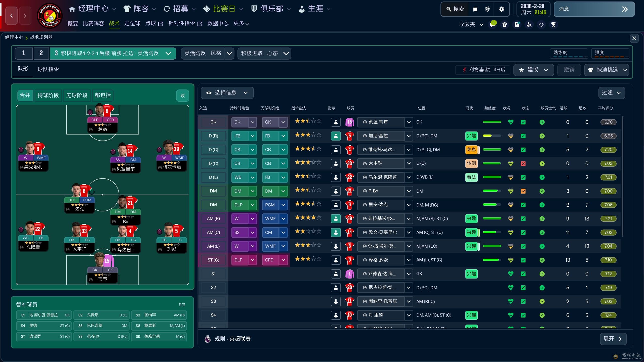Click the condition heart icon for 凯温·韦布

coord(510,122)
